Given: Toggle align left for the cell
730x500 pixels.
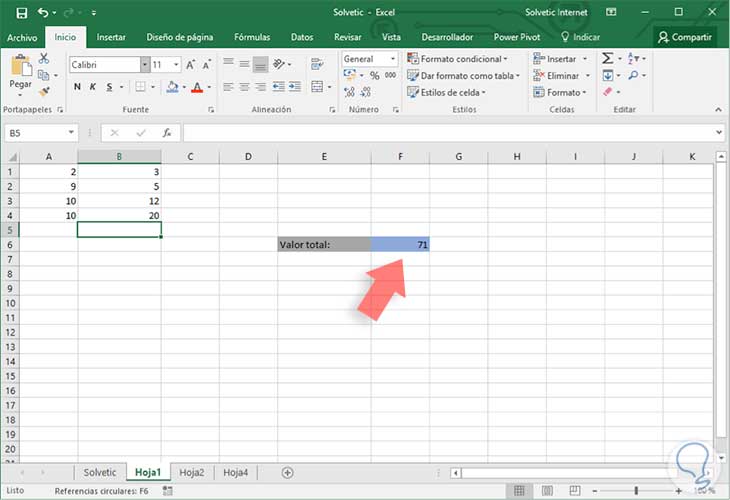Looking at the screenshot, I should pos(228,87).
